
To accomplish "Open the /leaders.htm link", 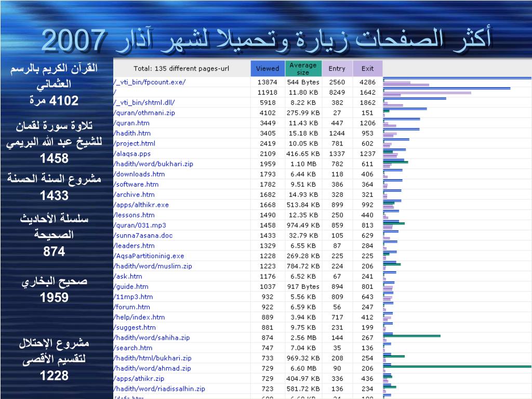I will [135, 245].
